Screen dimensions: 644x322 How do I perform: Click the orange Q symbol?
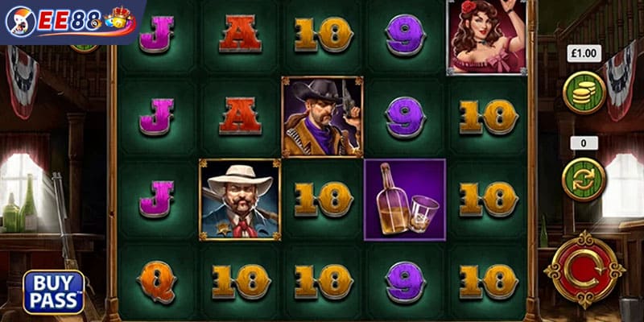point(156,281)
